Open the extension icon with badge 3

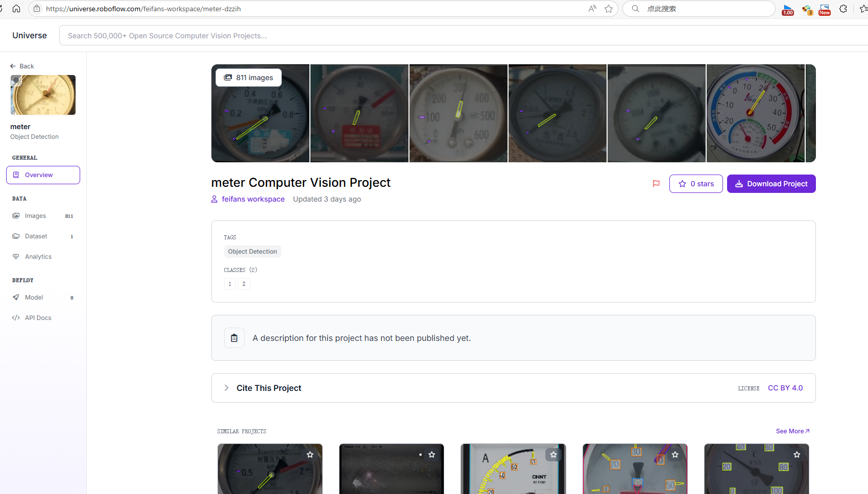(807, 9)
